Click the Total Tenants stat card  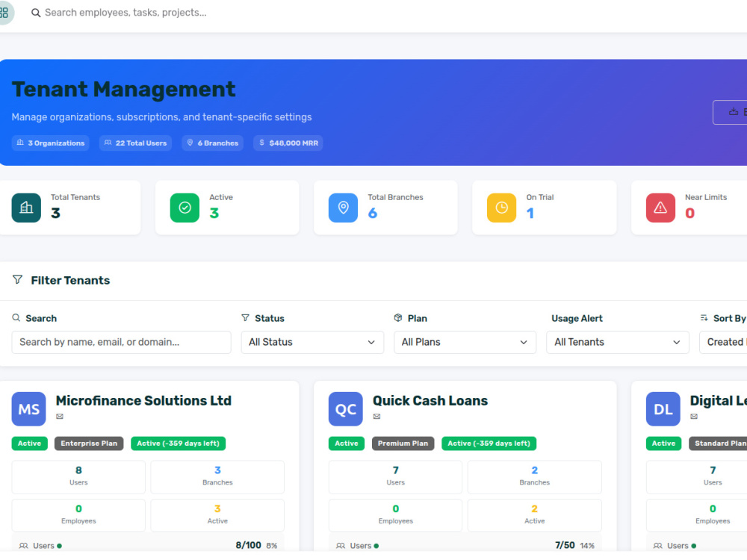[69, 208]
